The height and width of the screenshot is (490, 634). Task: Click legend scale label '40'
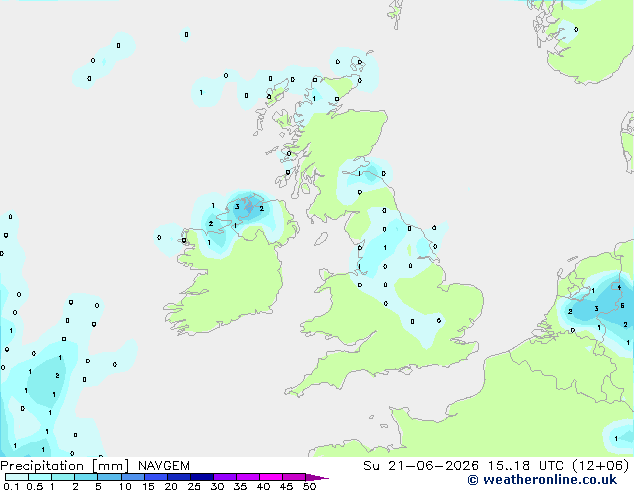(x=263, y=486)
